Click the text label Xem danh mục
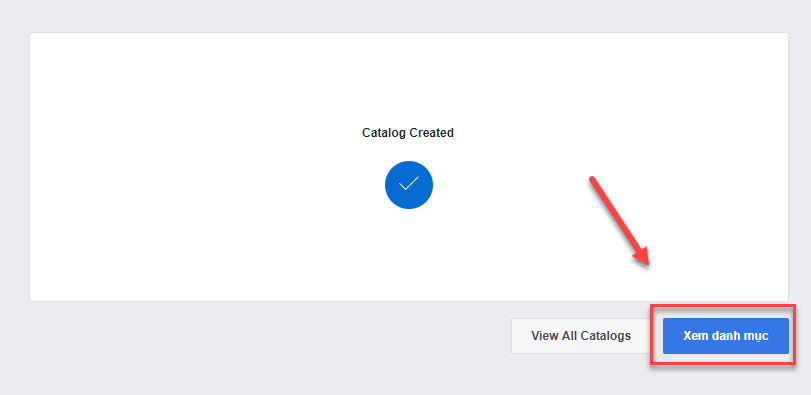This screenshot has height=395, width=811. pyautogui.click(x=726, y=336)
